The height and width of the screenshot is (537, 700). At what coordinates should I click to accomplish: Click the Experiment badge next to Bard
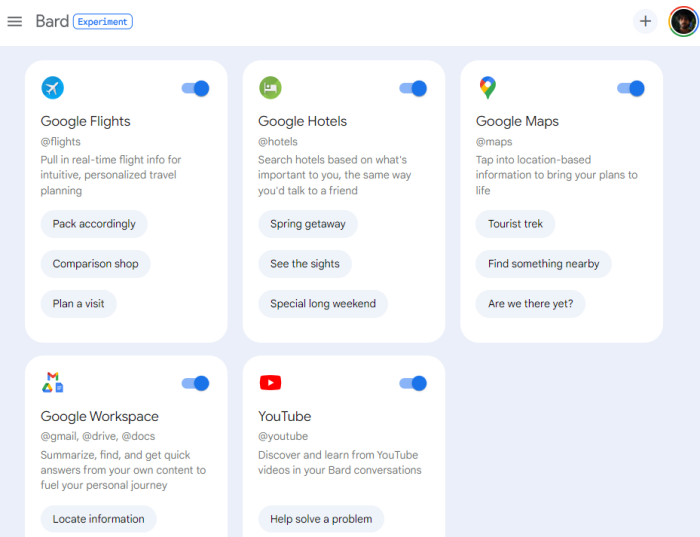point(103,21)
